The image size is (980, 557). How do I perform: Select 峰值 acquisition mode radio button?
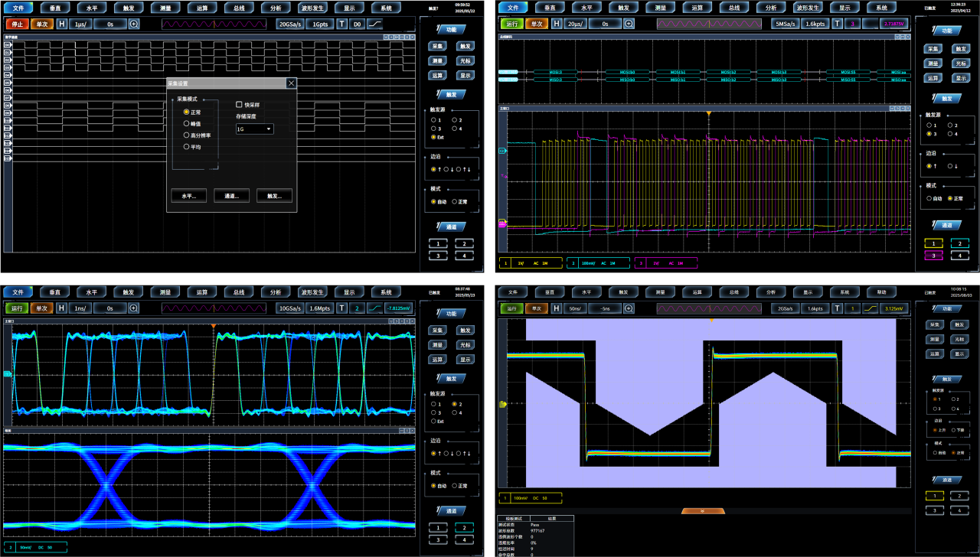[x=186, y=123]
